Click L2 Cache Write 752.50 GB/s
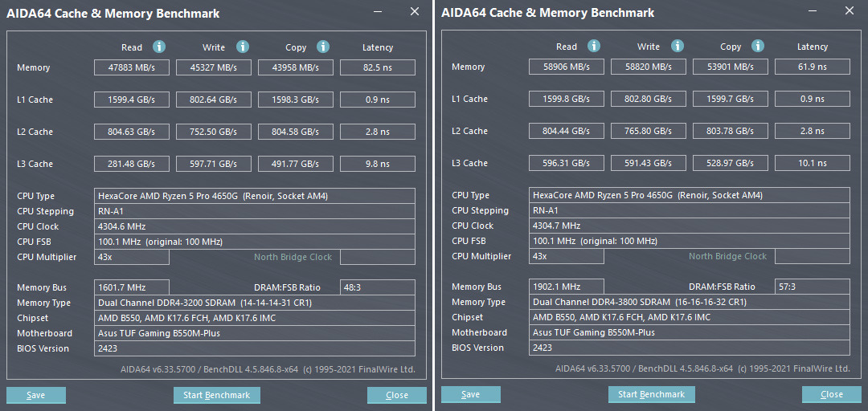The height and width of the screenshot is (411, 868). tap(214, 132)
